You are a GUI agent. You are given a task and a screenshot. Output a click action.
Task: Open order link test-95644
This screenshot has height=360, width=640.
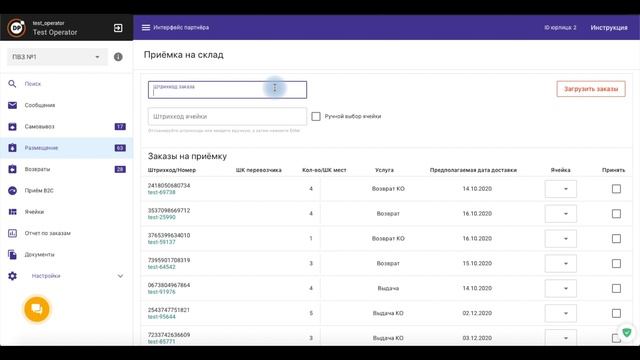[x=162, y=317]
